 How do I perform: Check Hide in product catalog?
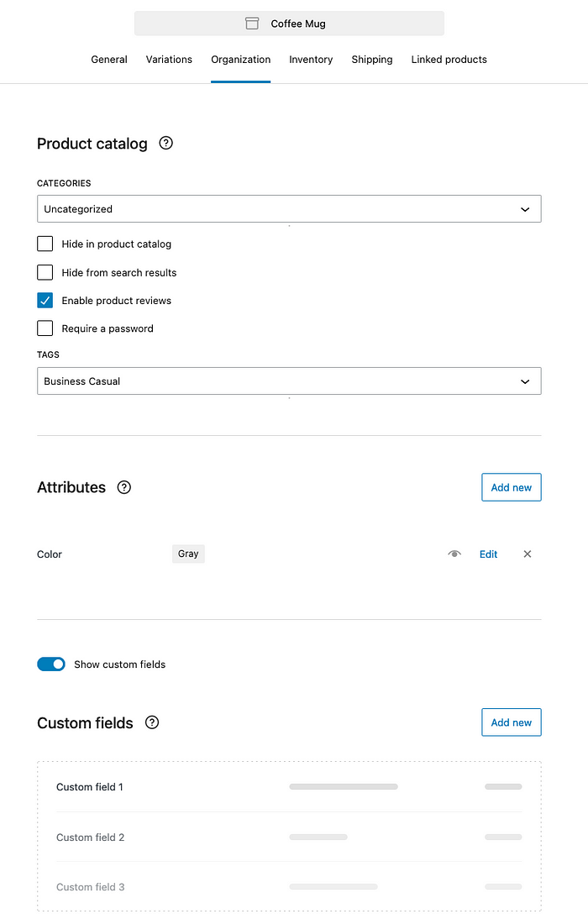[x=45, y=244]
